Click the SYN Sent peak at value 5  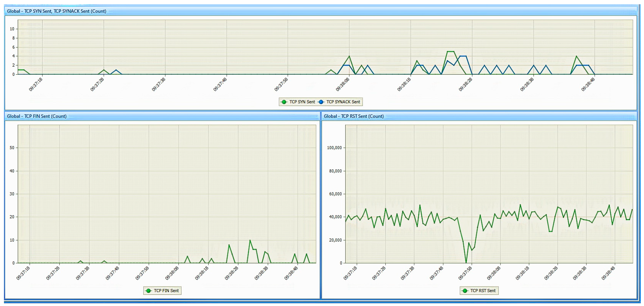coord(451,52)
